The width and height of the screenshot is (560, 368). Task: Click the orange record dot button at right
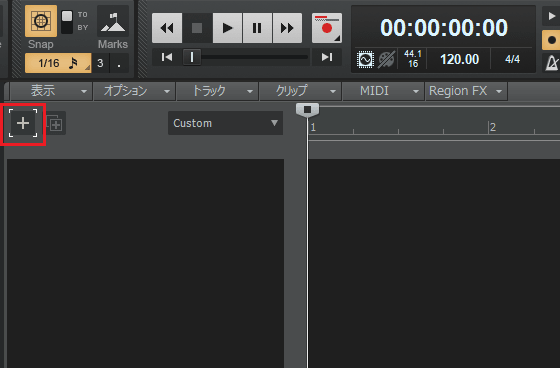point(551,40)
